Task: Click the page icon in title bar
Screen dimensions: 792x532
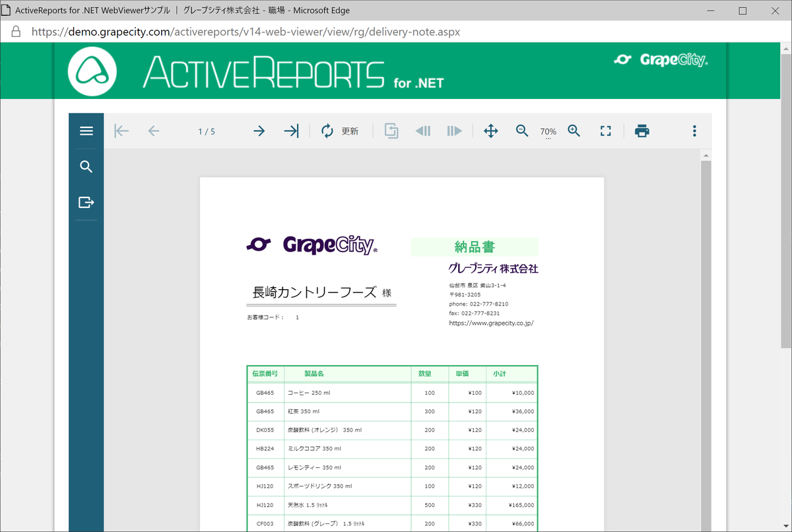Action: [x=7, y=11]
